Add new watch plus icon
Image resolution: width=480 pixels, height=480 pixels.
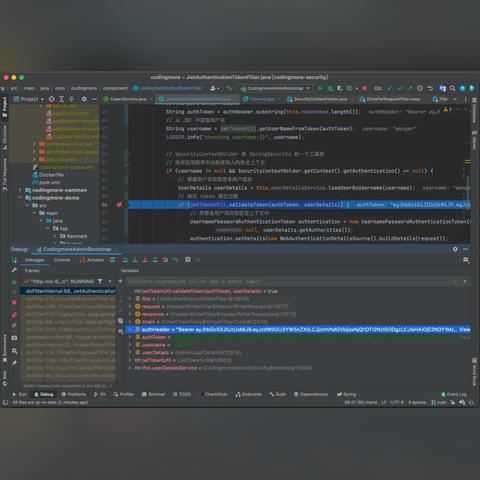click(x=120, y=281)
